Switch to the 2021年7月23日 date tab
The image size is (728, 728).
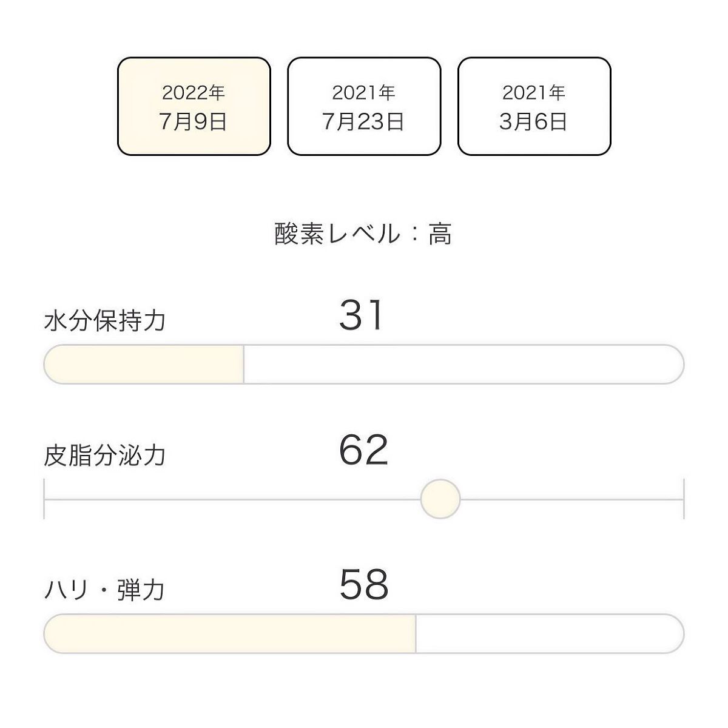[363, 107]
